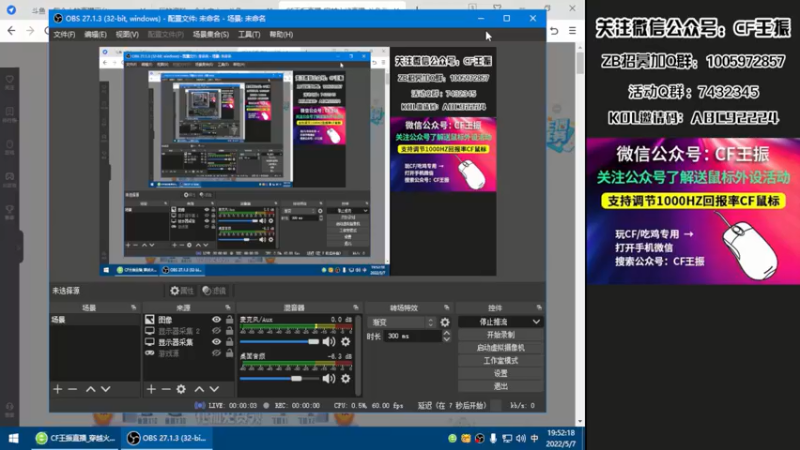Open the 视图(V) menu
Image resolution: width=800 pixels, height=450 pixels.
pyautogui.click(x=127, y=34)
